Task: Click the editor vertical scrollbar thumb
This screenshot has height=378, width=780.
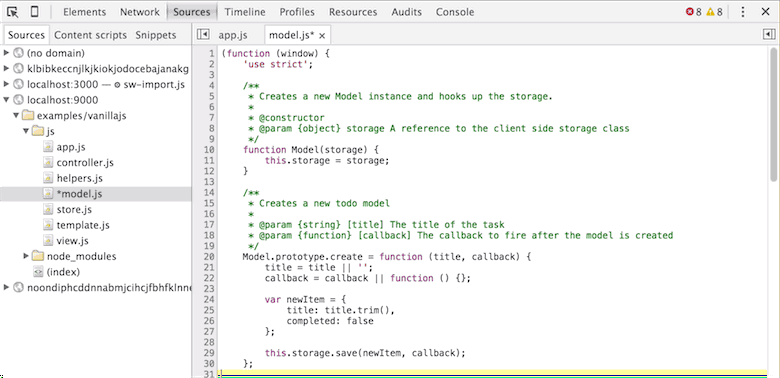Action: 774,114
